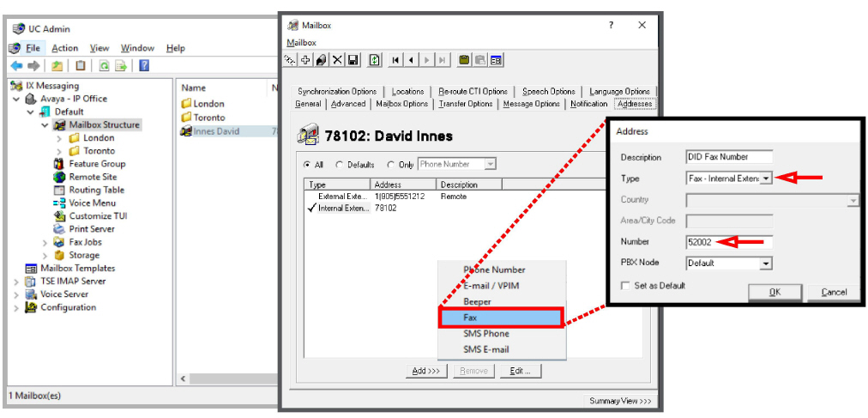Image resolution: width=868 pixels, height=418 pixels.
Task: Expand the Toronto folder in tree
Action: tap(59, 151)
